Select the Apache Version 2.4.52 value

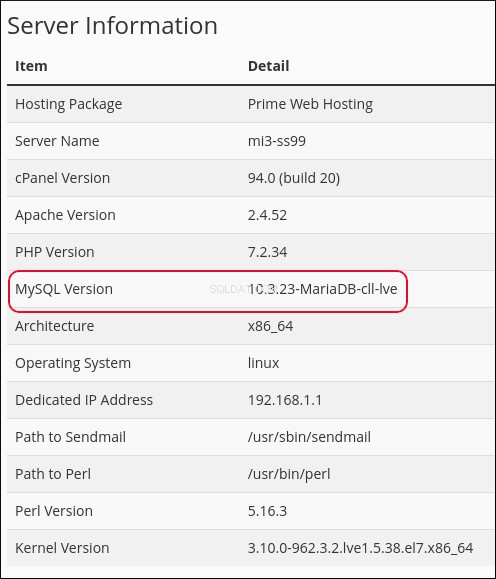267,215
